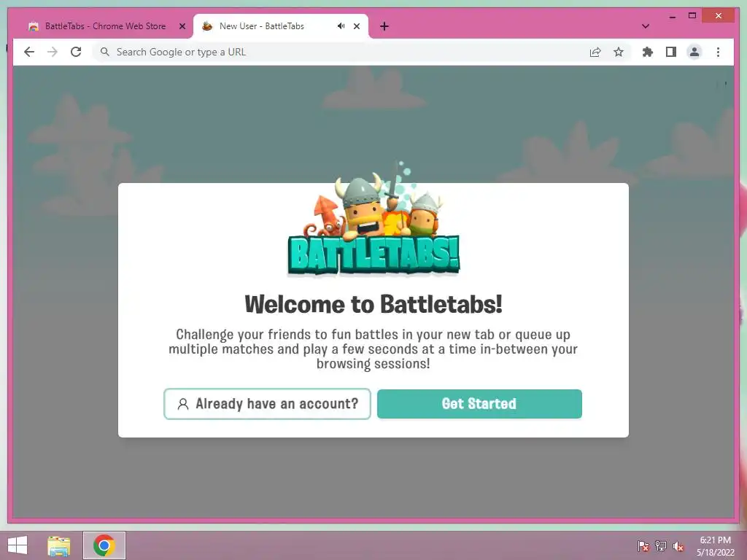Open the Extensions puzzle icon
The image size is (747, 560).
(x=648, y=52)
